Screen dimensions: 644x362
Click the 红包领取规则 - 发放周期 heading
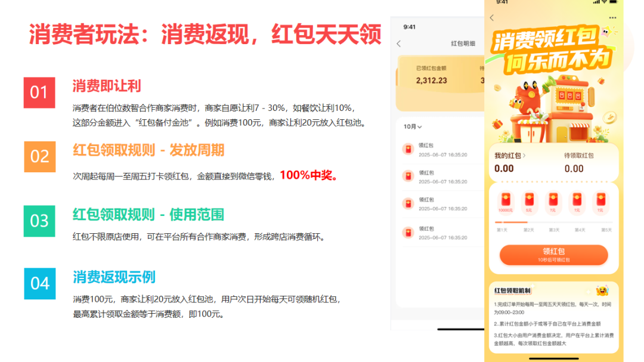(148, 150)
